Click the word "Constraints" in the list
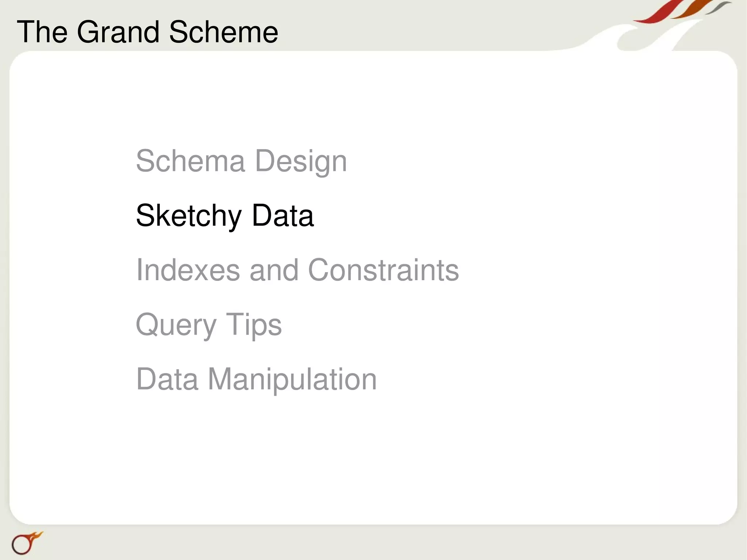The height and width of the screenshot is (560, 747). [383, 270]
